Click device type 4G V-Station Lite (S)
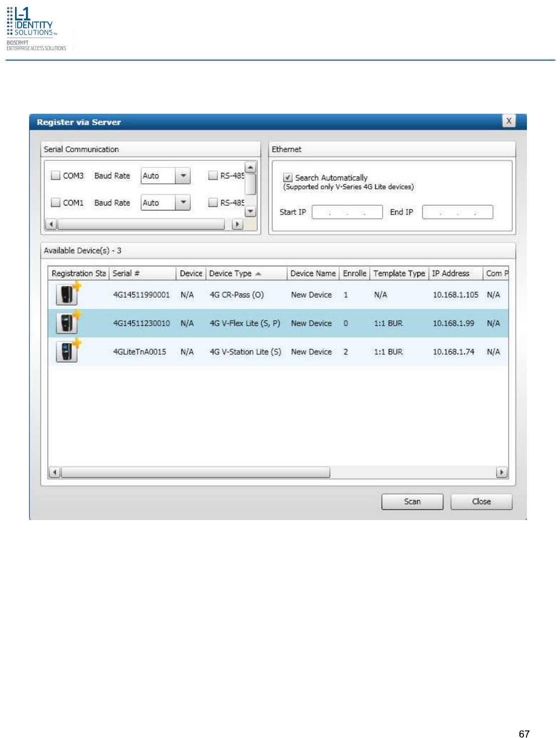Screen dimensions: 560x738 (x=245, y=352)
